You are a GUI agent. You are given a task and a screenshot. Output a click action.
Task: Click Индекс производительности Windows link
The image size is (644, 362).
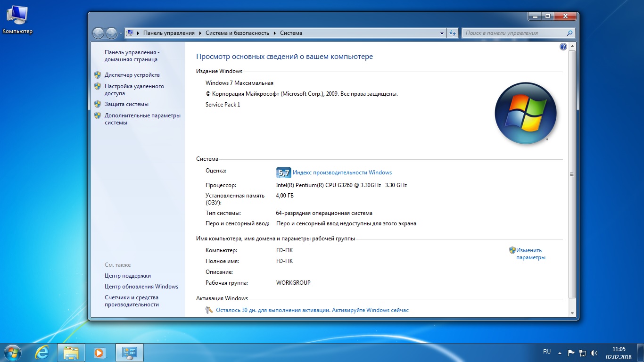(342, 173)
